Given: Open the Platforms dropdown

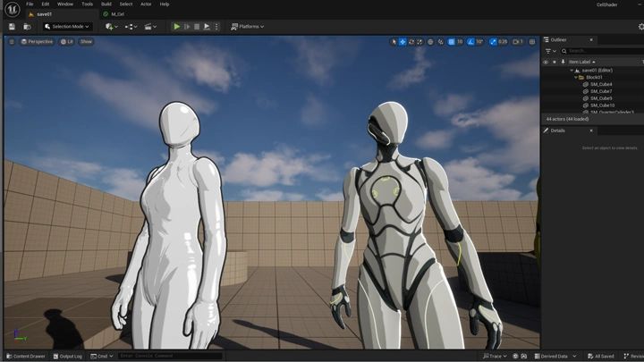Looking at the screenshot, I should coord(247,27).
